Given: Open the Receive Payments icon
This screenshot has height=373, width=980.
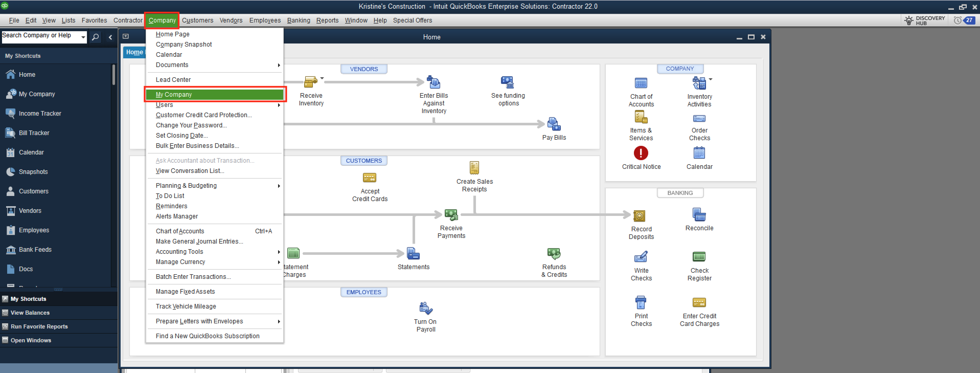Looking at the screenshot, I should 451,215.
